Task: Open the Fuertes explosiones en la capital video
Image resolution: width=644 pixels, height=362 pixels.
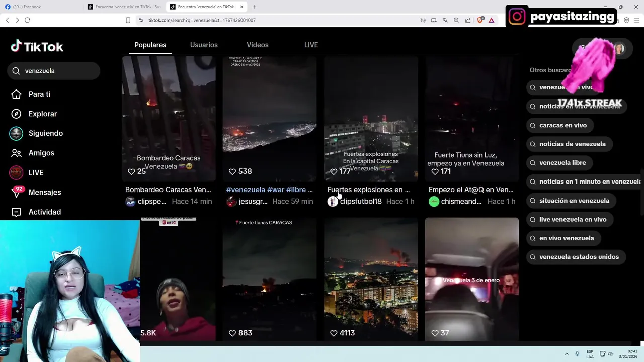Action: pos(371,118)
